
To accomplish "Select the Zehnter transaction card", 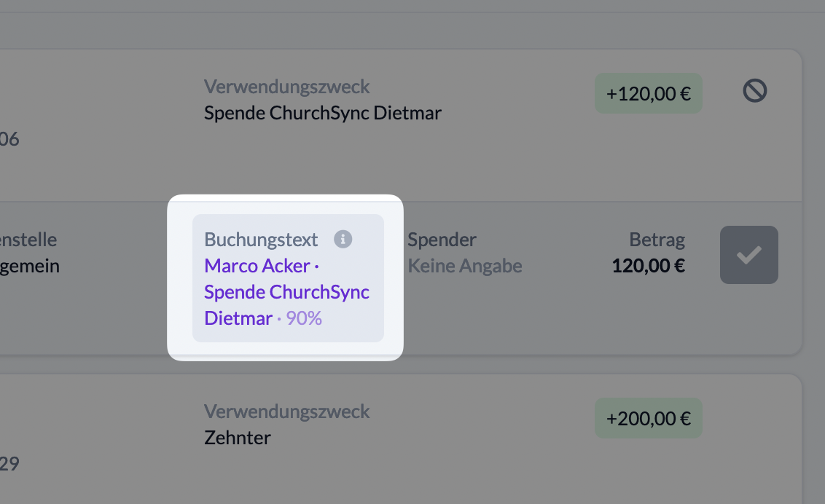I will click(400, 439).
